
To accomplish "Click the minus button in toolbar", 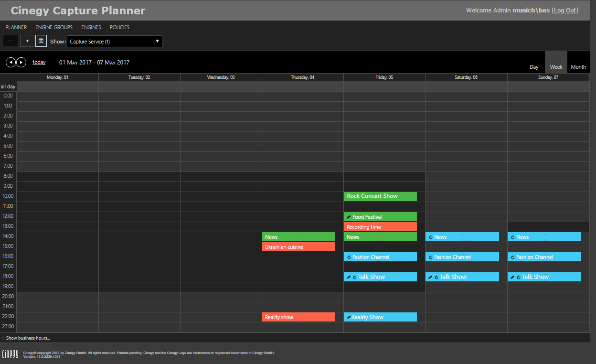I will (x=11, y=41).
